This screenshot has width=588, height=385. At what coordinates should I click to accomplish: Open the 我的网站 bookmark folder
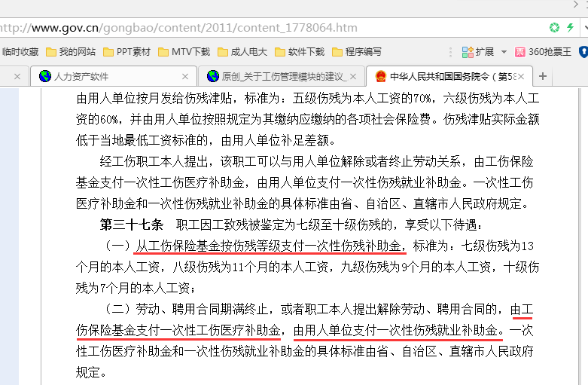[71, 52]
